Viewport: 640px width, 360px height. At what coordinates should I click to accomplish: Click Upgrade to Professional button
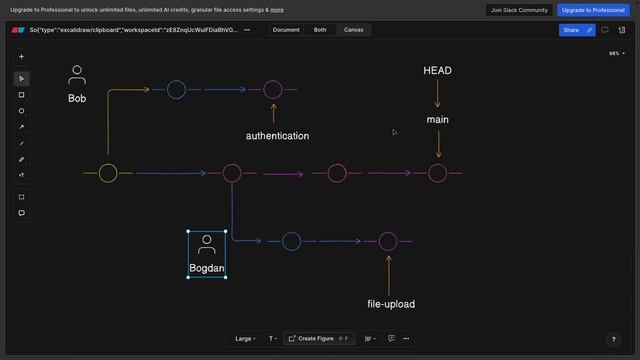(593, 10)
